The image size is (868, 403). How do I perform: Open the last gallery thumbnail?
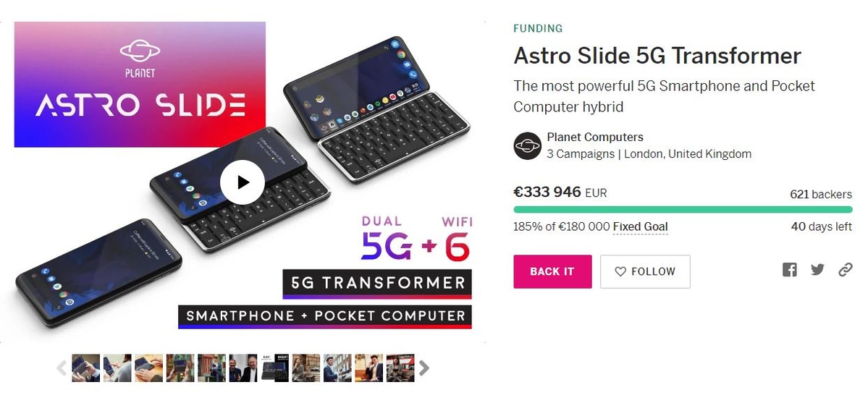(x=400, y=368)
